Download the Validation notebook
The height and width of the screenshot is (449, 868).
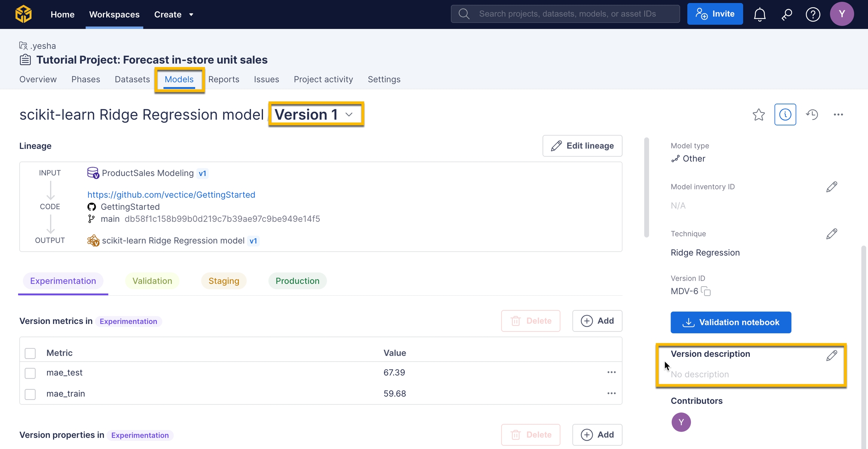pos(730,322)
